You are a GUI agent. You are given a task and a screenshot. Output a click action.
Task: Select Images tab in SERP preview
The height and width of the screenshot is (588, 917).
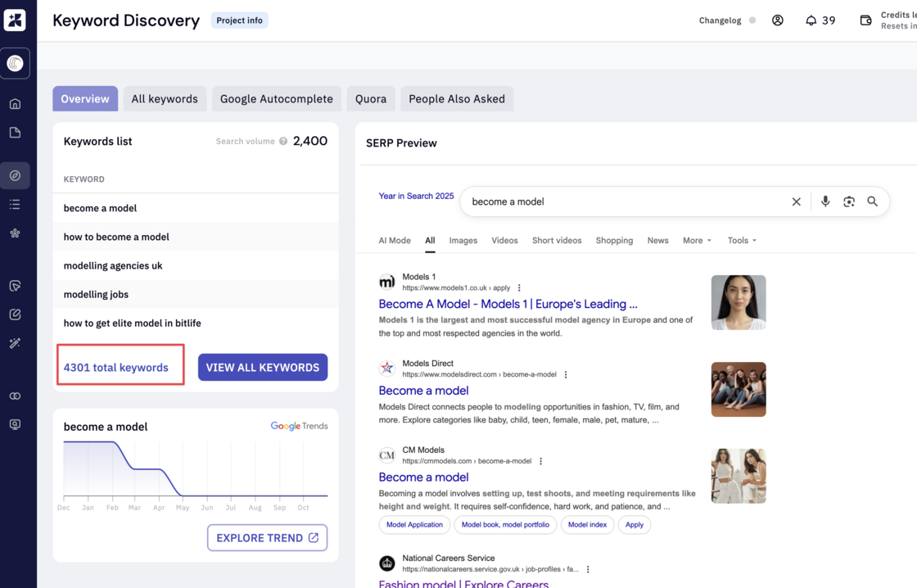tap(463, 241)
